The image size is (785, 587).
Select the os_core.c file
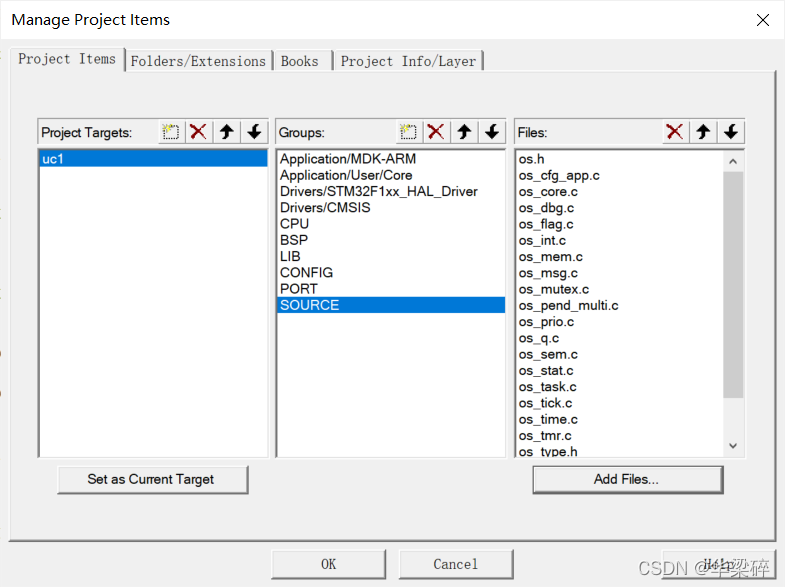click(620, 192)
